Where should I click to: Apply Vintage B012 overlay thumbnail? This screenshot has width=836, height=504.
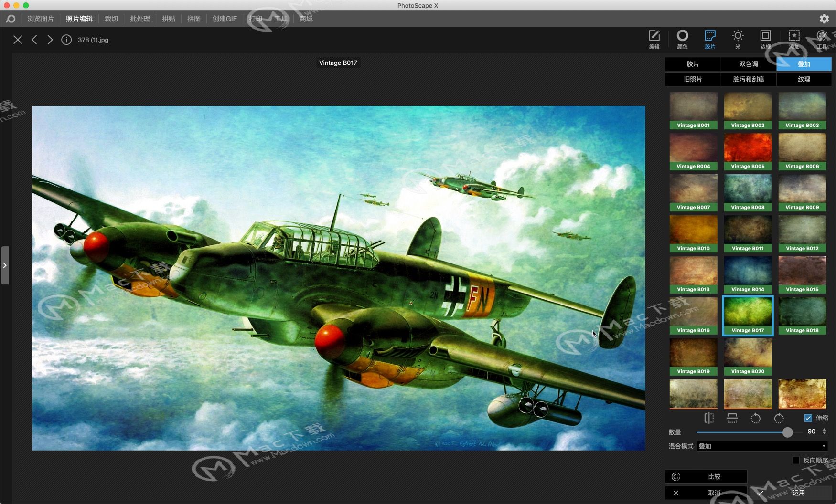(x=802, y=234)
